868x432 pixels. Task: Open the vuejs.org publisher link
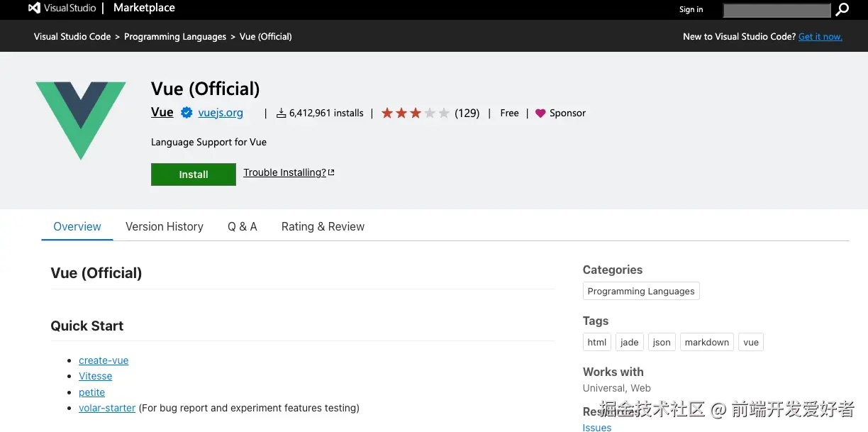coord(221,113)
